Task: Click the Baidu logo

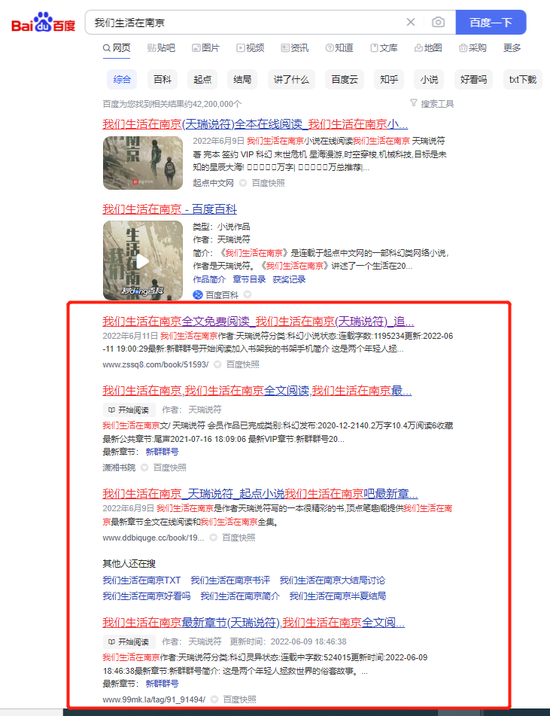Action: 43,22
